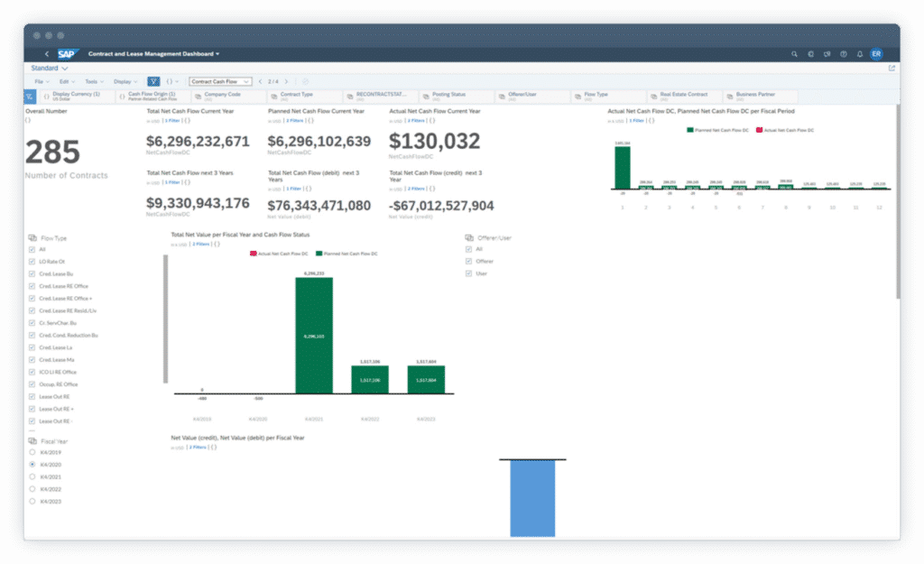The width and height of the screenshot is (924, 564).
Task: Open the help question mark icon
Action: click(x=843, y=54)
